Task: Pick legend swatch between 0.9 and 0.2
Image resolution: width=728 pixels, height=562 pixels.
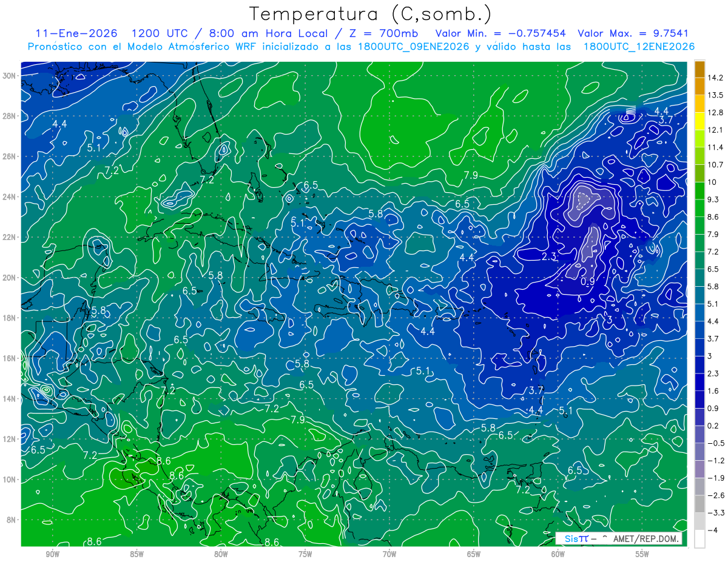Action: 700,417
